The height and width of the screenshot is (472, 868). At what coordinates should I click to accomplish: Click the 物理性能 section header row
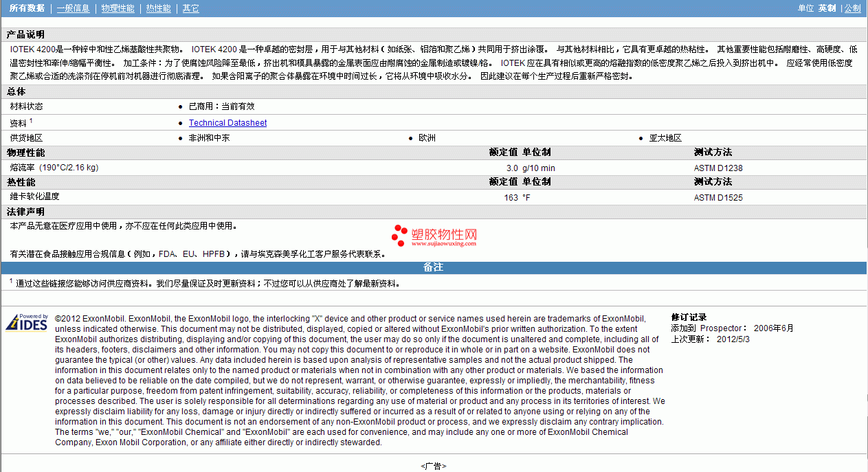coord(434,153)
